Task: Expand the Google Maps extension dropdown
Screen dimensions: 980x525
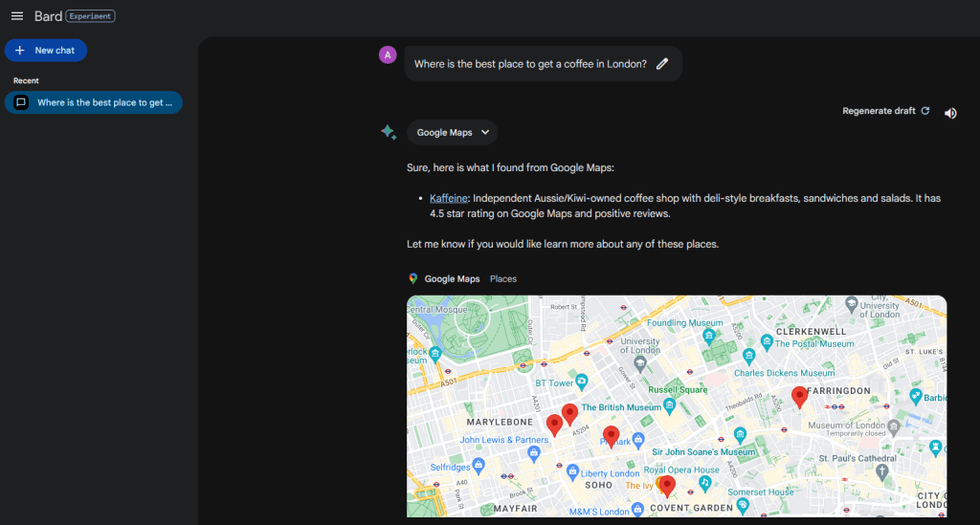Action: click(x=452, y=132)
